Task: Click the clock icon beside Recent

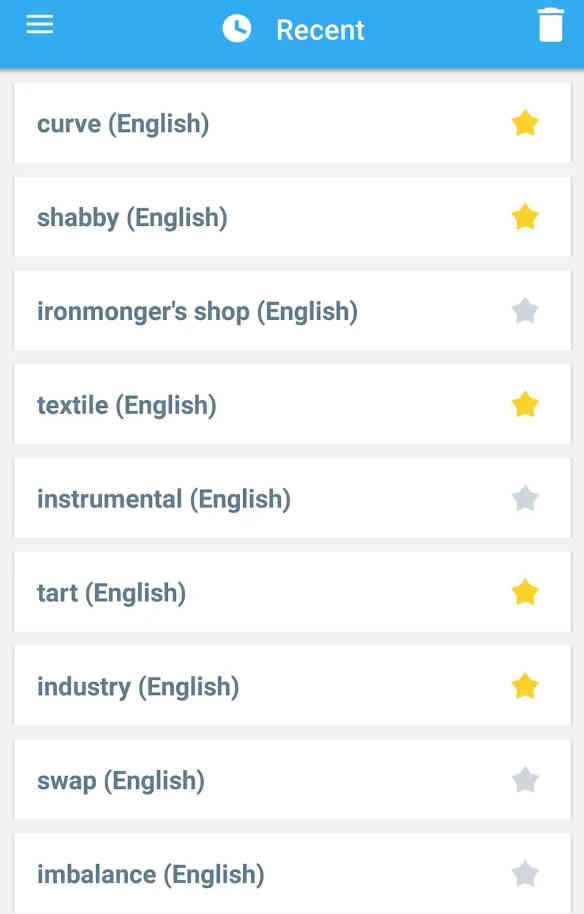Action: coord(237,29)
